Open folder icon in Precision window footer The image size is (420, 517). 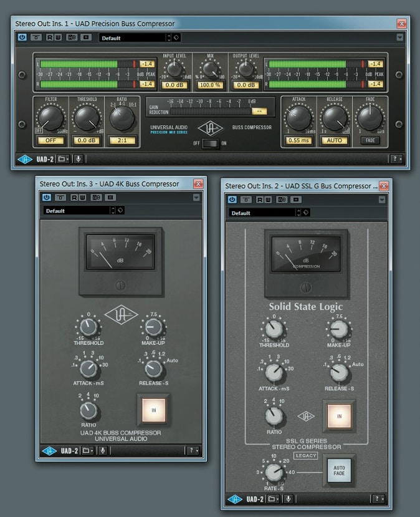63,159
